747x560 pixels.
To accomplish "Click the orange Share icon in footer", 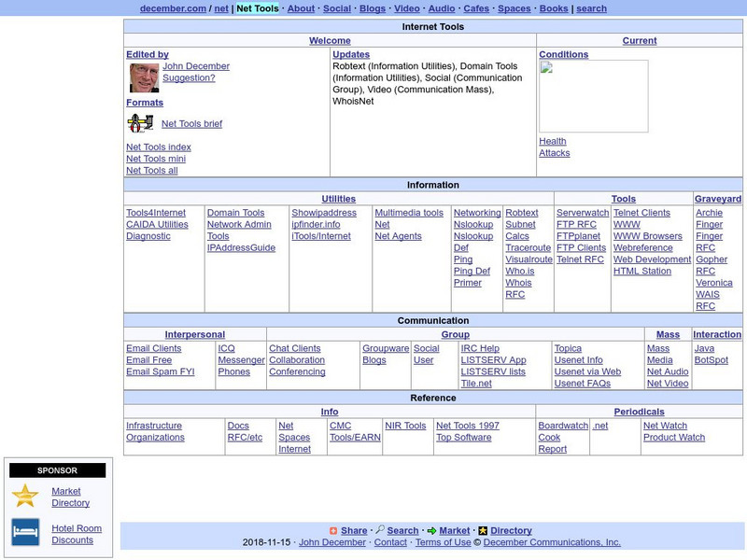I will click(x=333, y=530).
